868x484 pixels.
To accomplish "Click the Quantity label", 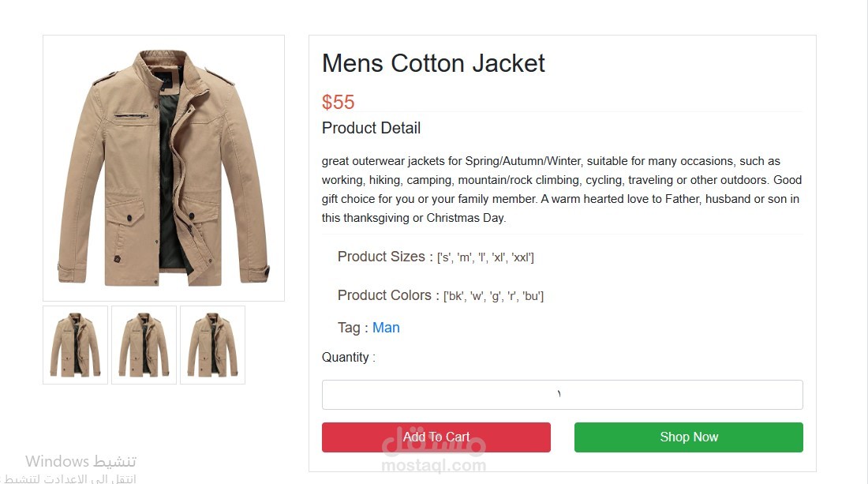I will pos(348,358).
